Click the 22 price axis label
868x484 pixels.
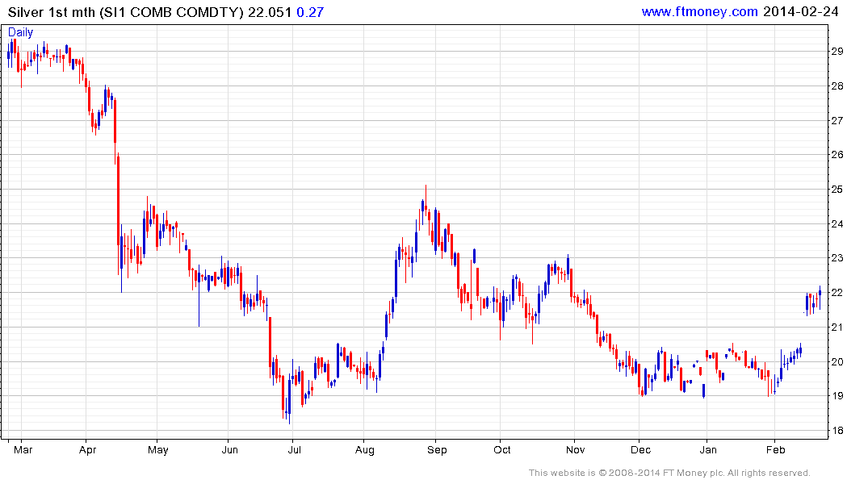tap(837, 293)
